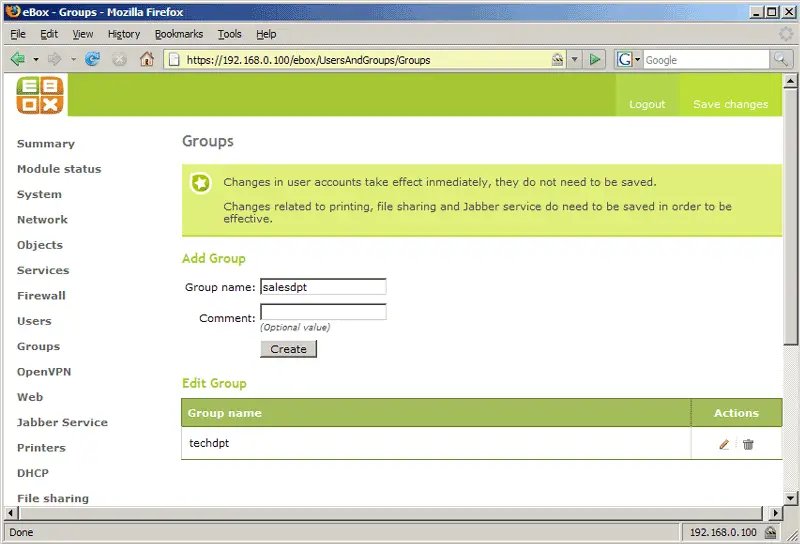Open Summary in the sidebar
This screenshot has width=800, height=544.
click(x=46, y=144)
